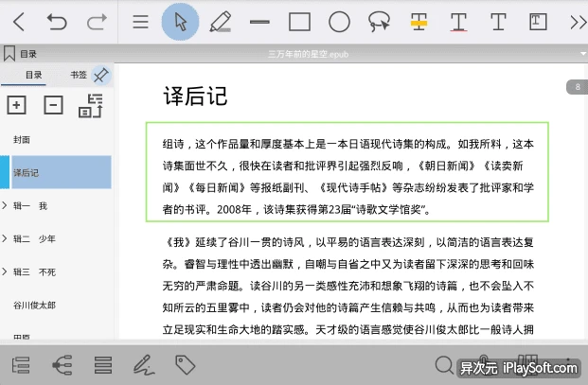Activate the lasso selection tool
This screenshot has height=385, width=588.
[x=379, y=22]
